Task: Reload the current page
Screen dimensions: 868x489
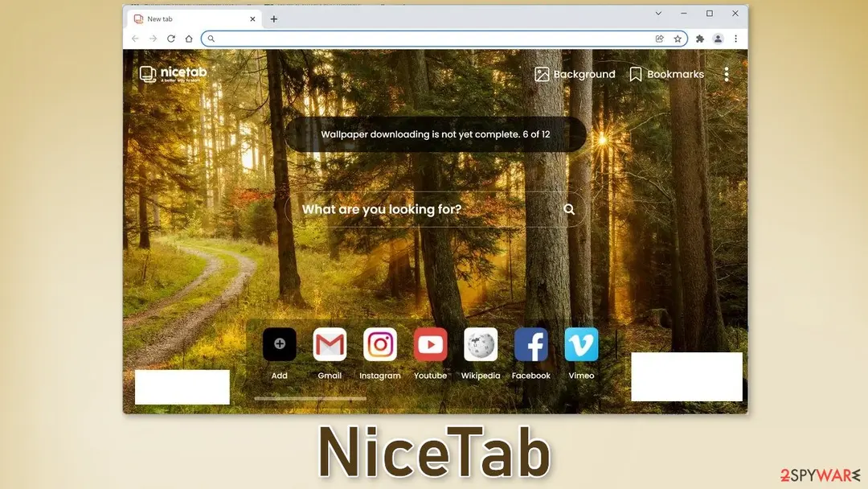Action: (171, 39)
